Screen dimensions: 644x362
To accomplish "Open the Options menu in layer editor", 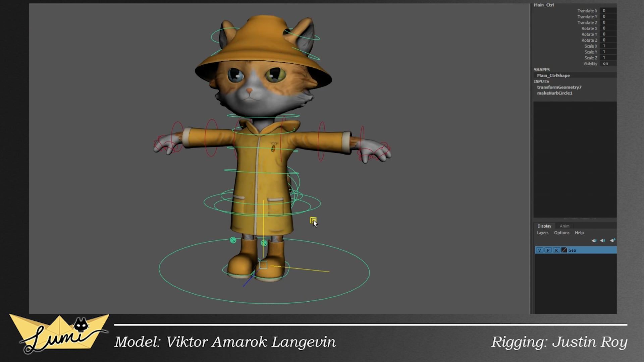I will 561,233.
